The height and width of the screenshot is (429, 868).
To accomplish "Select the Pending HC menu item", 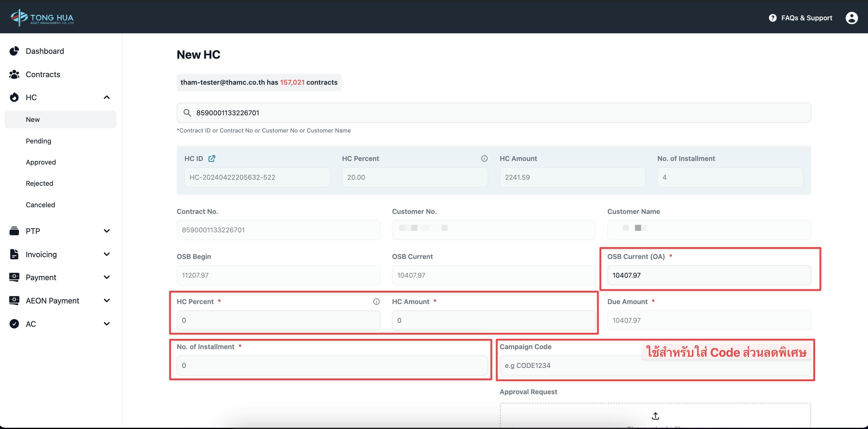I will [x=38, y=140].
